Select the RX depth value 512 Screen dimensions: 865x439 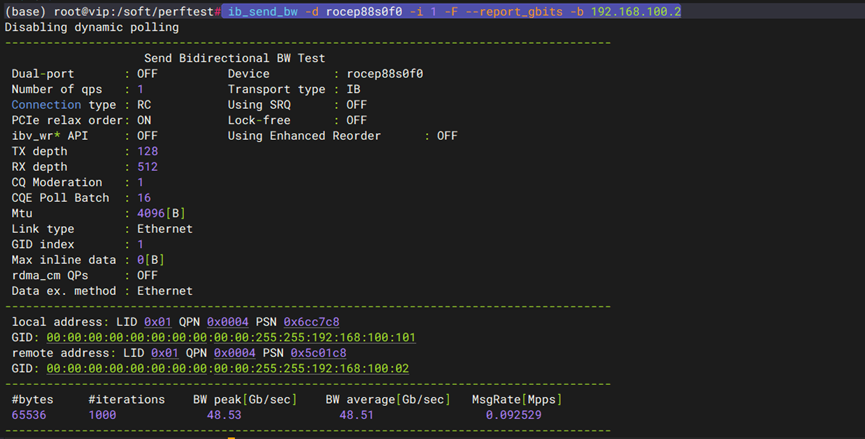click(x=148, y=167)
